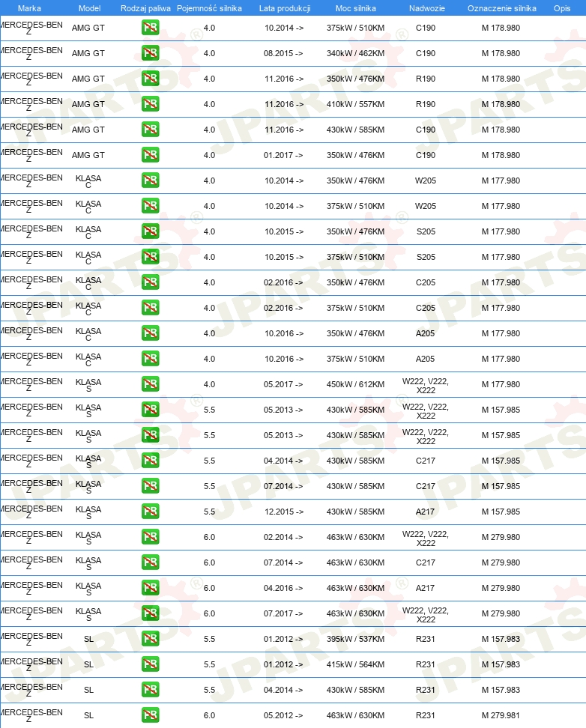Click the '6.0' displacement cell in the 05.2012 row
Viewport: 586px width, 728px height.
click(209, 715)
